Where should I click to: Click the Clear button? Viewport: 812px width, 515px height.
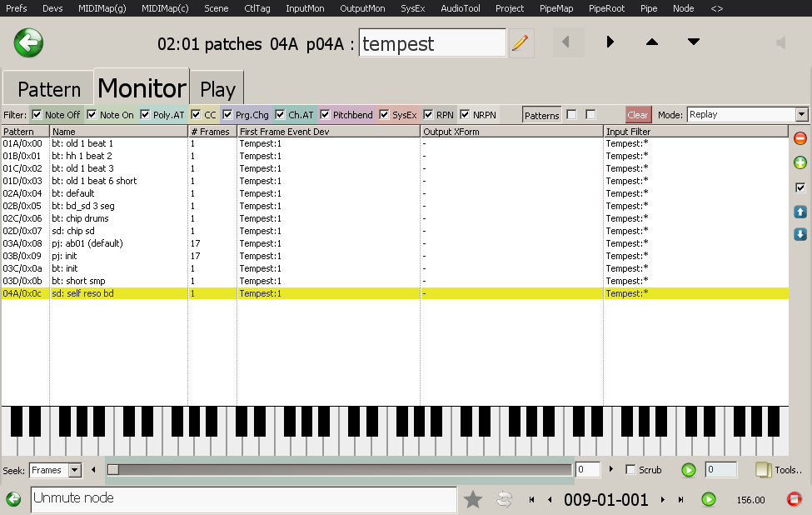pyautogui.click(x=638, y=115)
